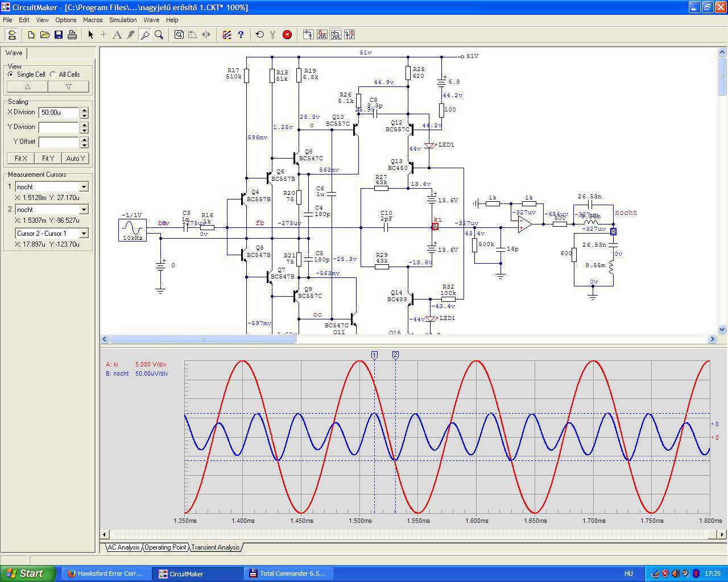Expand the 'Cursor 2 - Cursor 1' dropdown
The width and height of the screenshot is (728, 582).
point(84,234)
